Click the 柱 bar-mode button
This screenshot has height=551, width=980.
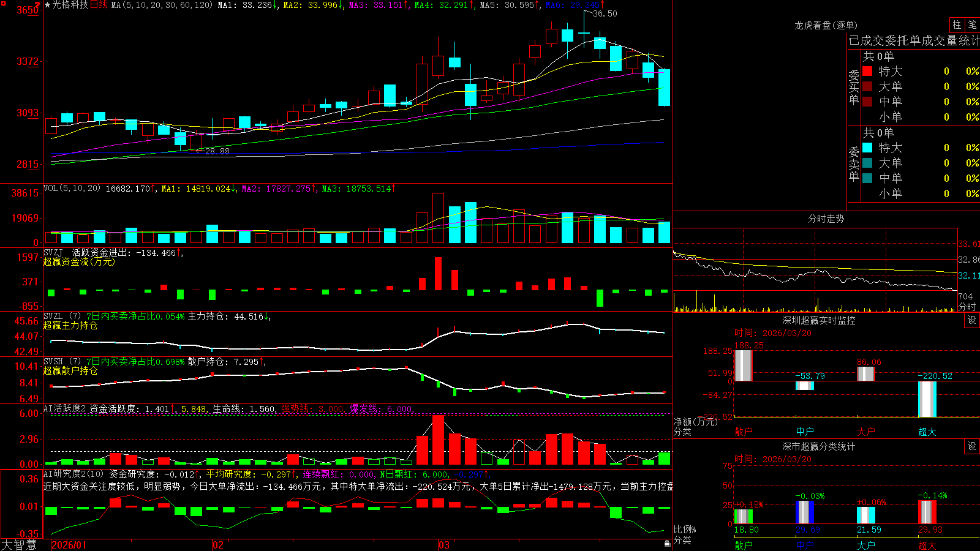(957, 25)
